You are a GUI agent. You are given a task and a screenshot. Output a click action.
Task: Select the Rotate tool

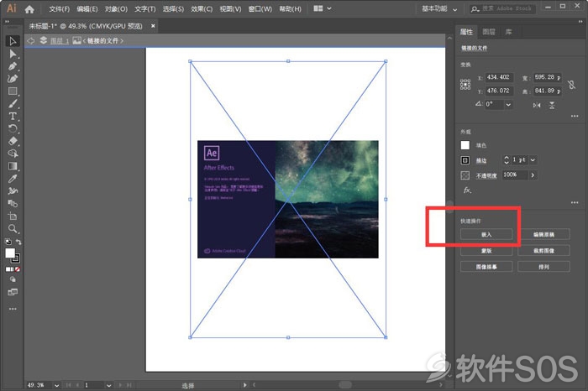13,129
